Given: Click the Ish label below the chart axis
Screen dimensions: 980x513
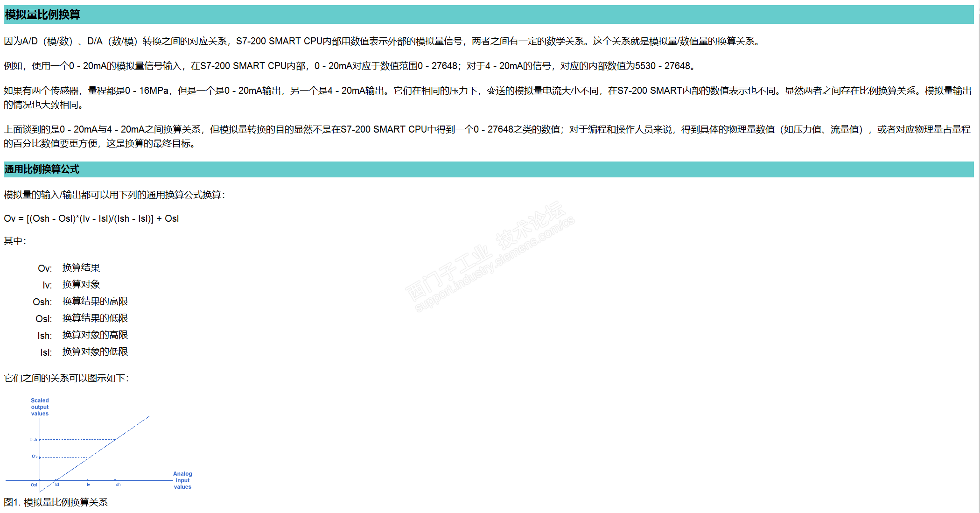Looking at the screenshot, I should (x=118, y=485).
